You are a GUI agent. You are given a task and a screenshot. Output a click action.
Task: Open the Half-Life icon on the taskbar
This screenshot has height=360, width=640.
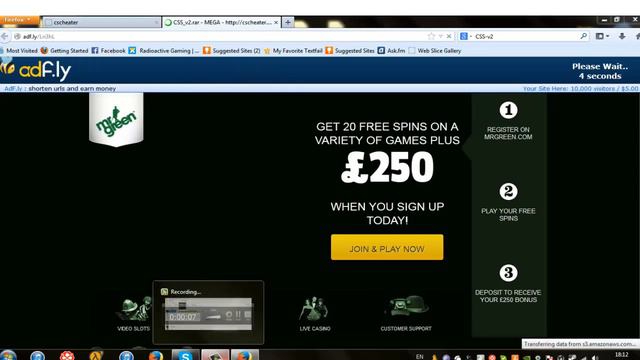click(x=96, y=356)
